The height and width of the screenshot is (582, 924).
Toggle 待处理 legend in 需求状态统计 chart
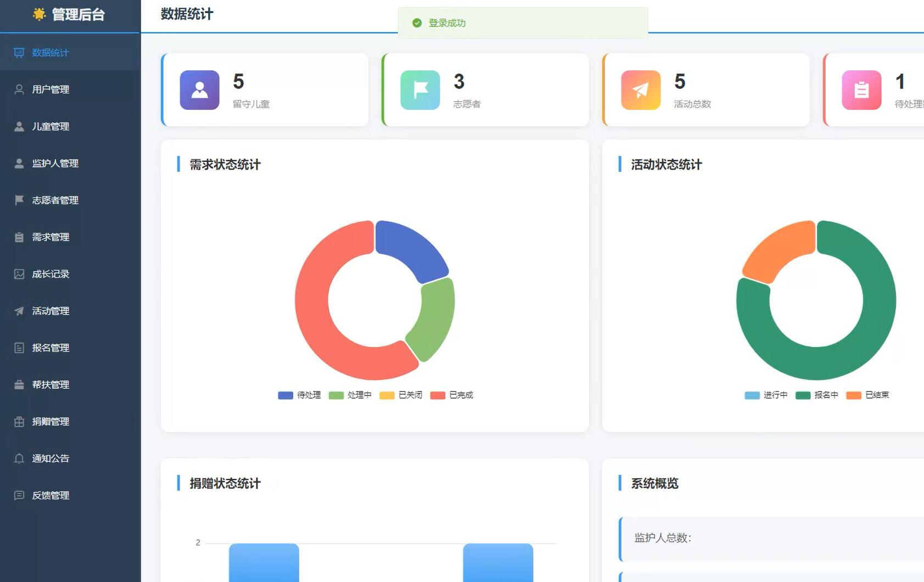[299, 395]
